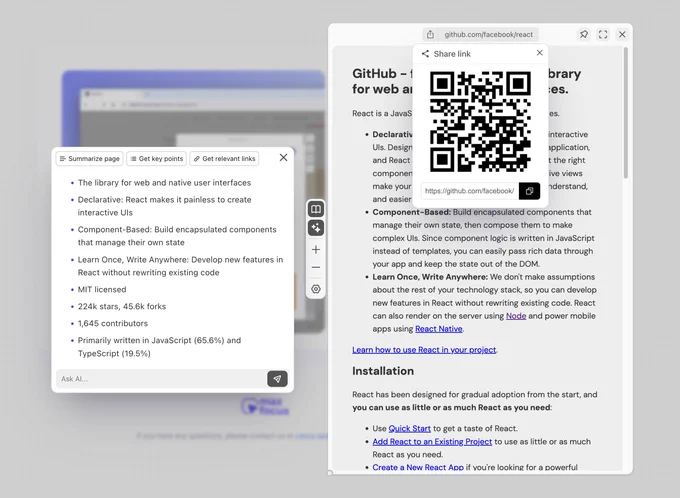
Task: Close the Share link popup
Action: [x=539, y=52]
